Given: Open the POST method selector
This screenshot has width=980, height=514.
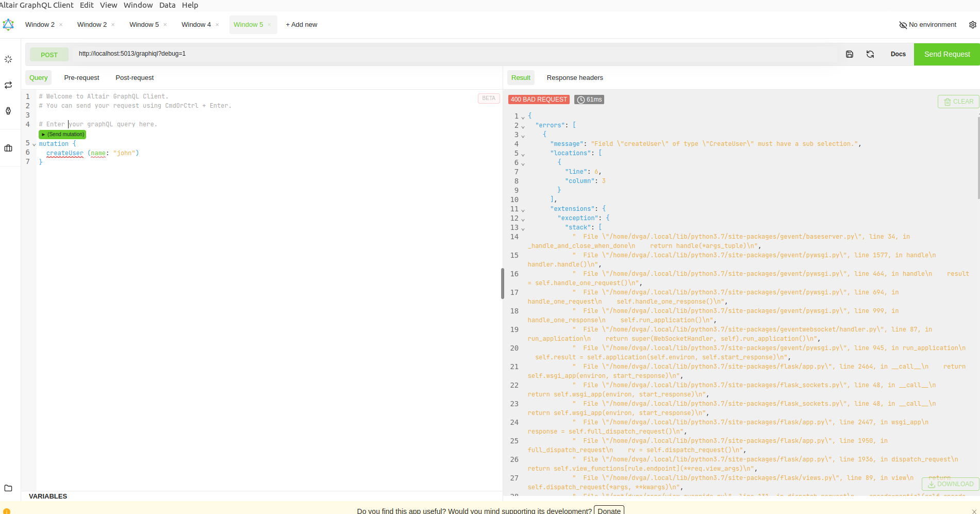Looking at the screenshot, I should (x=49, y=55).
